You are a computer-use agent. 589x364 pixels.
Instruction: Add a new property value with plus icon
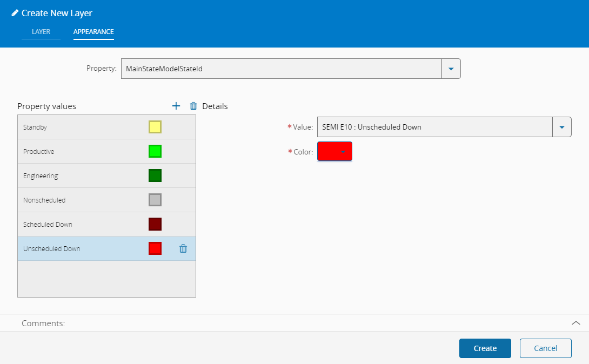176,106
